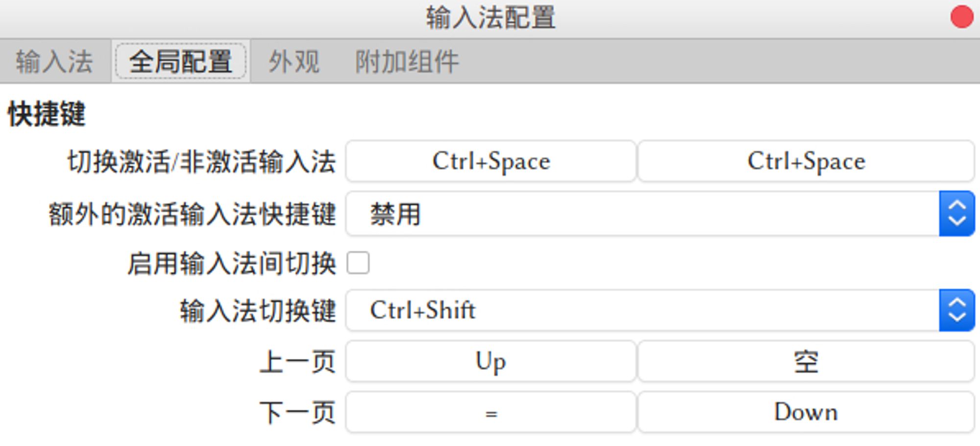Image resolution: width=980 pixels, height=446 pixels.
Task: Click the 输入法切换键 label text
Action: pos(258,311)
